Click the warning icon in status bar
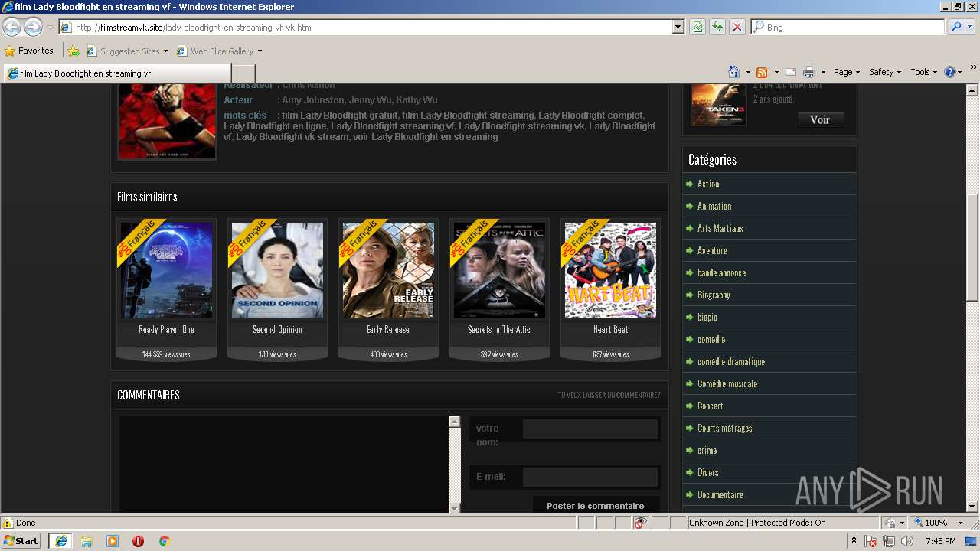 point(8,523)
